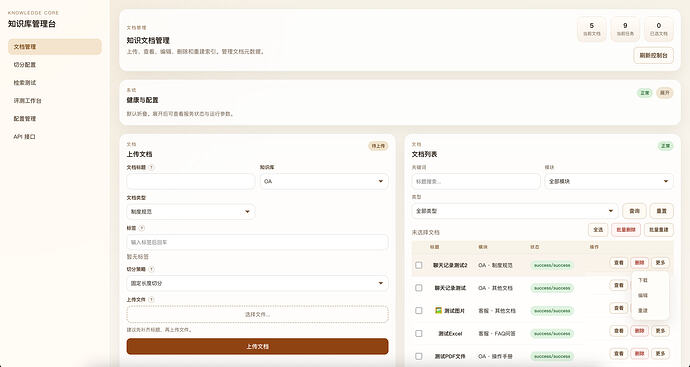This screenshot has width=690, height=367.
Task: Click the 标题搜索 keyword field
Action: pos(476,181)
